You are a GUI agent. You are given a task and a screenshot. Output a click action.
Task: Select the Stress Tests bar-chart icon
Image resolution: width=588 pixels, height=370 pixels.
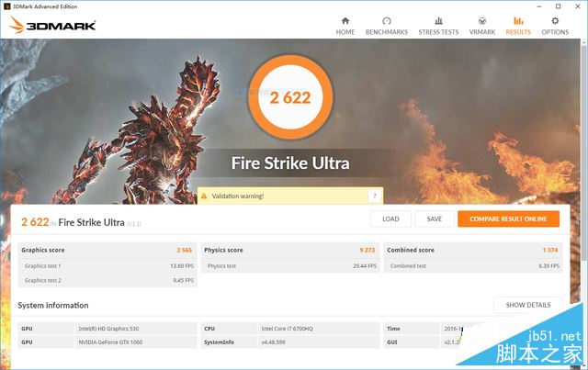pos(438,20)
